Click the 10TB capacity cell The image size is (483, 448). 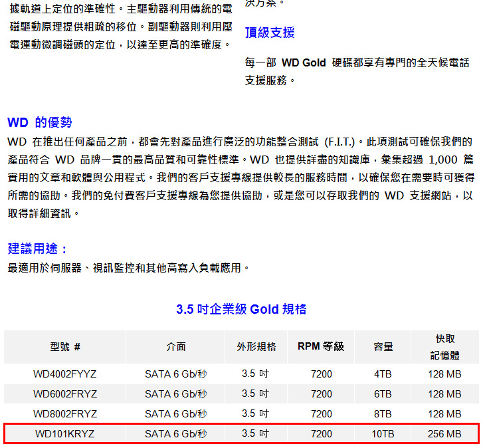click(383, 434)
